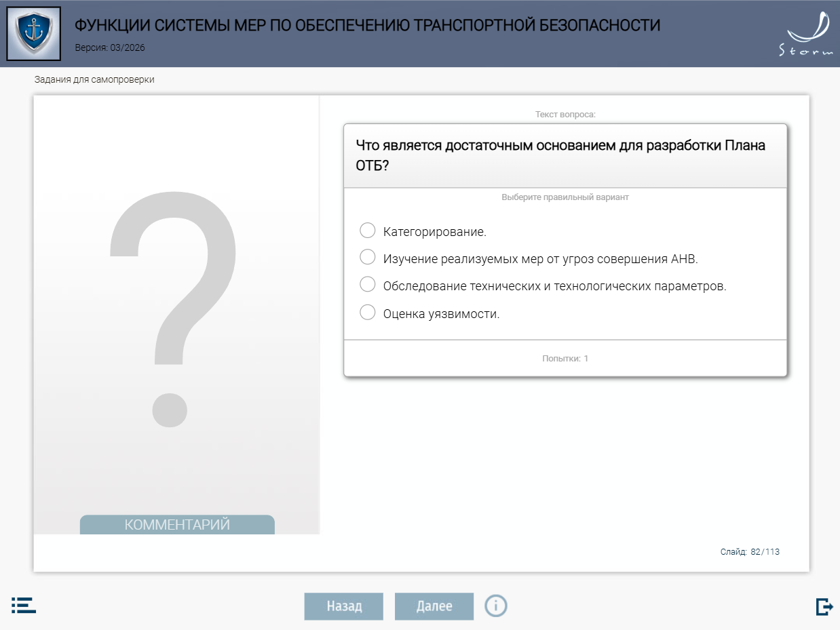This screenshot has height=630, width=840.
Task: Click the version label 03/2026
Action: coord(109,48)
